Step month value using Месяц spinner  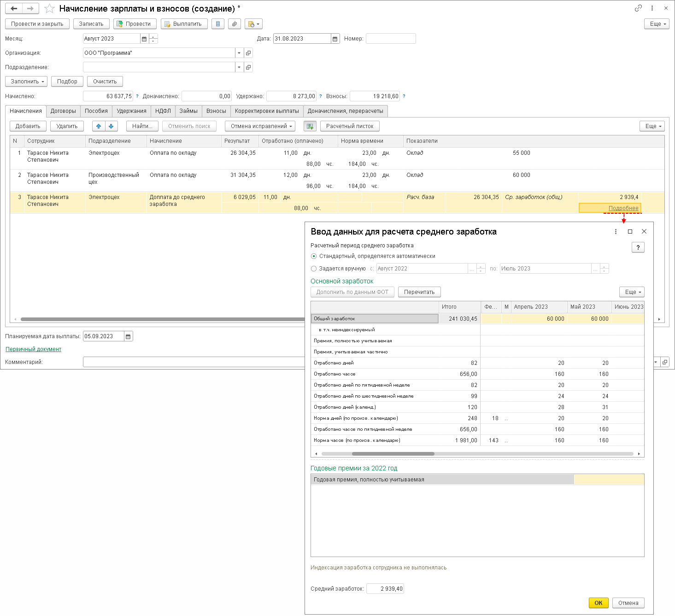tap(153, 39)
